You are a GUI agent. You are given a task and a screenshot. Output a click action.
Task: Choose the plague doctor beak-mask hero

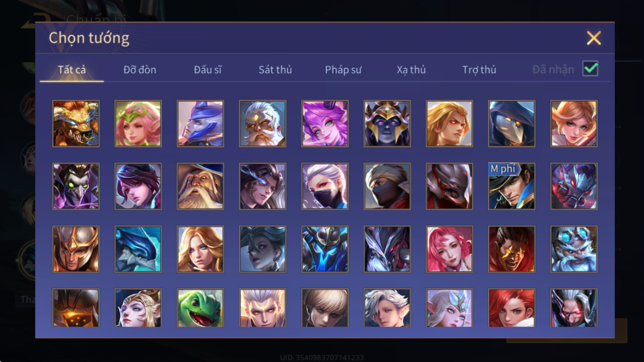[x=512, y=124]
